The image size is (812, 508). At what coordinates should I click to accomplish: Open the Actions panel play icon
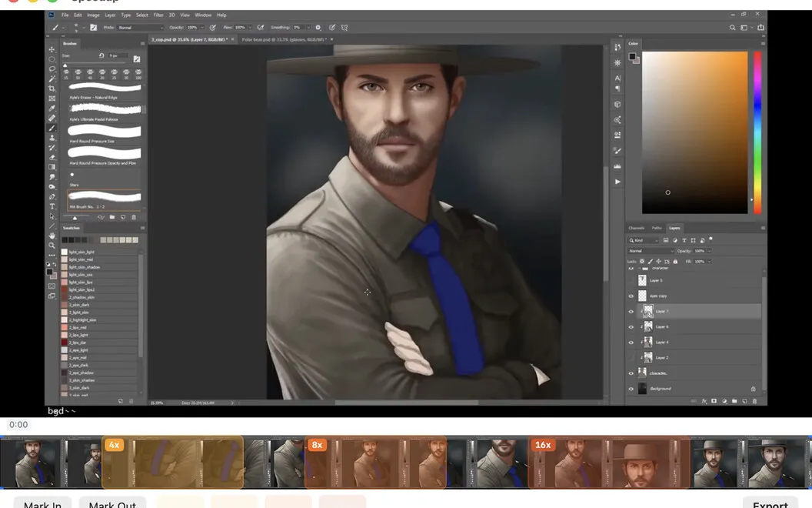click(x=617, y=182)
